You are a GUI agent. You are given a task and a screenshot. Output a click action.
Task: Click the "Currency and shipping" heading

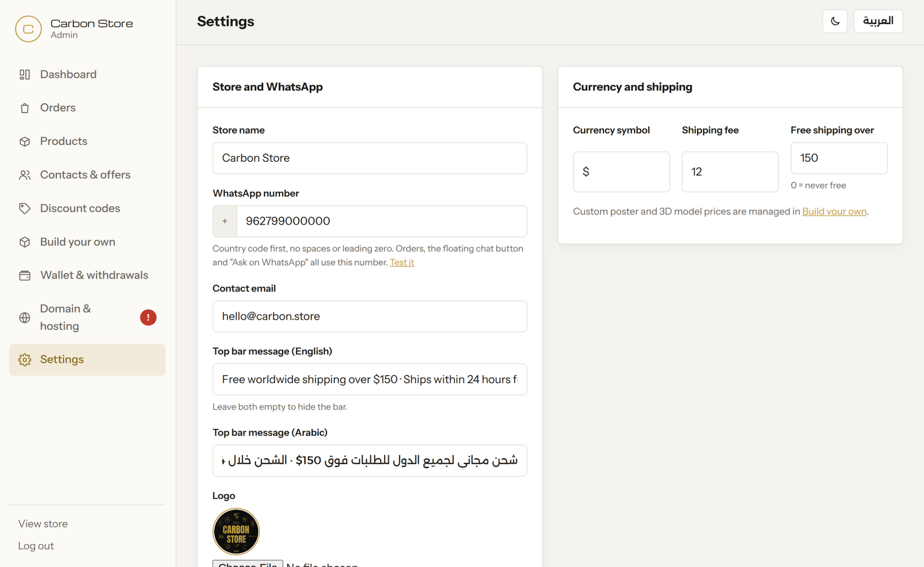[632, 87]
